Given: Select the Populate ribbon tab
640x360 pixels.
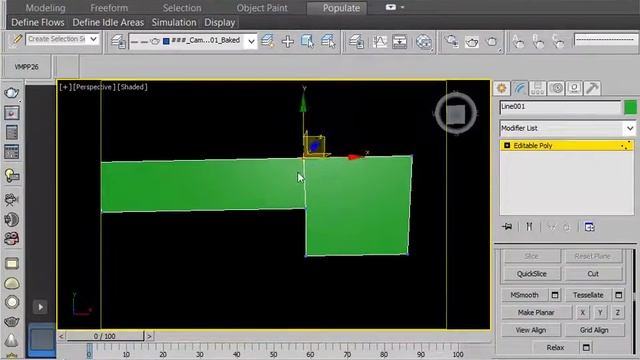Looking at the screenshot, I should coord(341,8).
